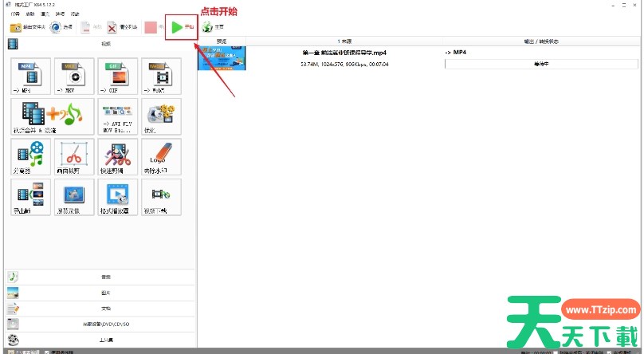Expand the Audio category with music note

(100, 277)
